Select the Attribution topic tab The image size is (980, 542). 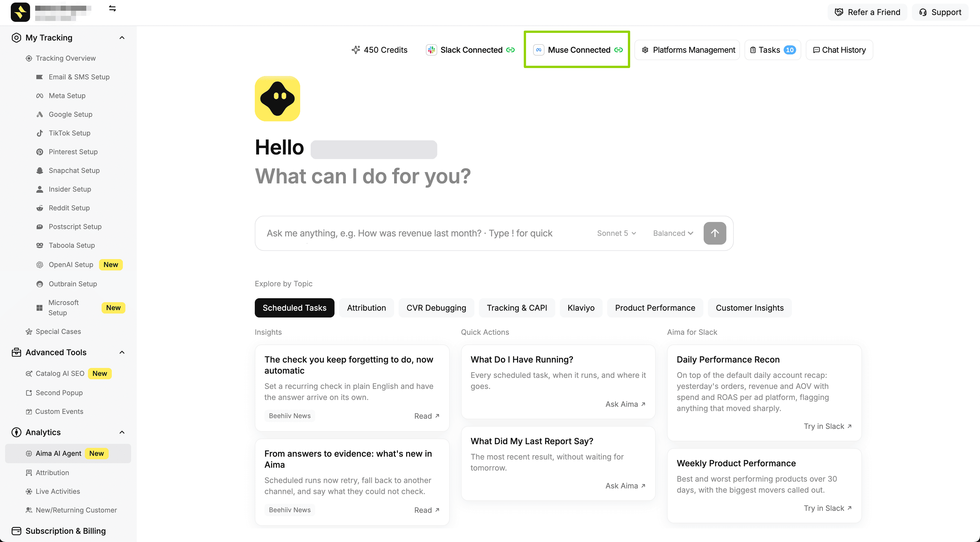point(366,308)
